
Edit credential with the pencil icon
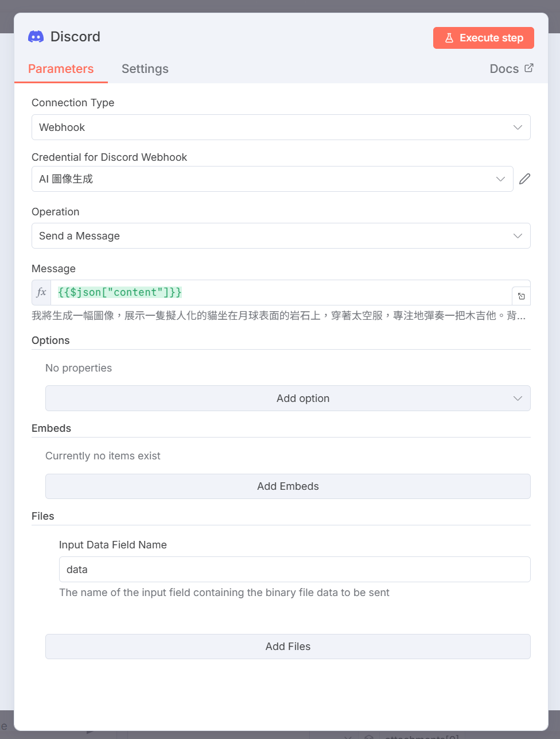point(524,179)
